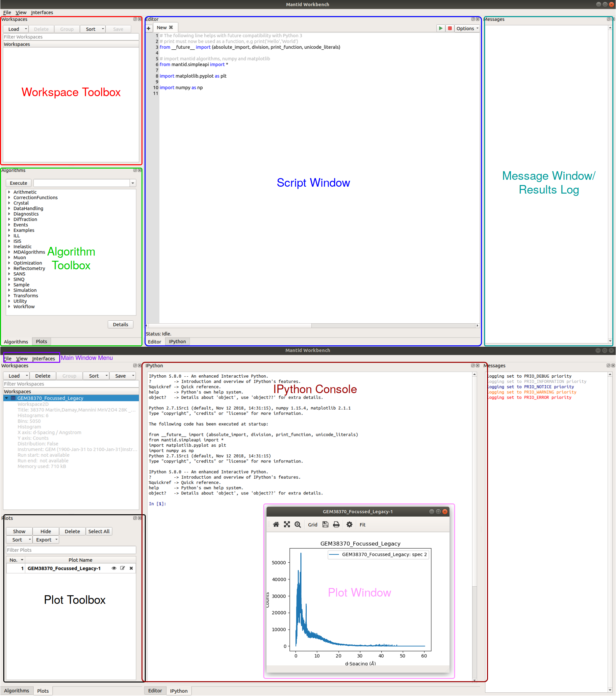
Task: Print the plot via the printer icon
Action: tap(336, 524)
